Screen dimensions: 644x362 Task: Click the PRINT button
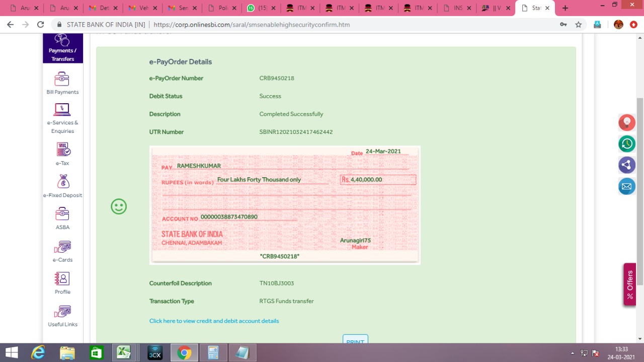pos(355,340)
